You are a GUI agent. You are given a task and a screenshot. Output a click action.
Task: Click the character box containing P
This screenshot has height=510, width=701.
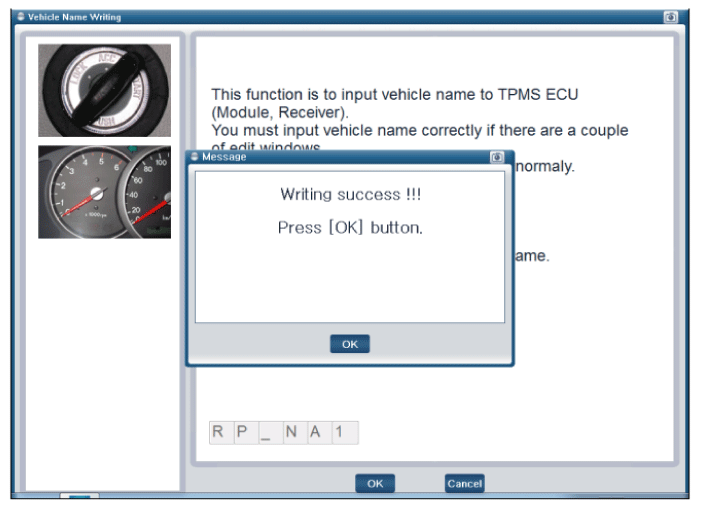click(243, 432)
